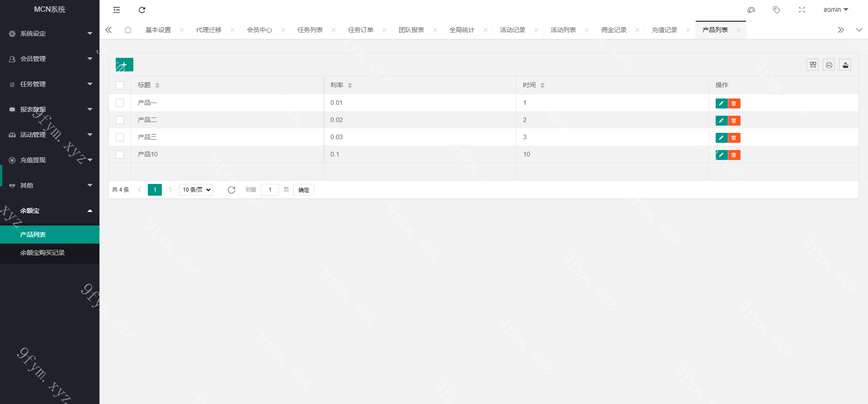Collapse the sidebar with the menu toggle icon
Image resolution: width=868 pixels, height=404 pixels.
117,10
